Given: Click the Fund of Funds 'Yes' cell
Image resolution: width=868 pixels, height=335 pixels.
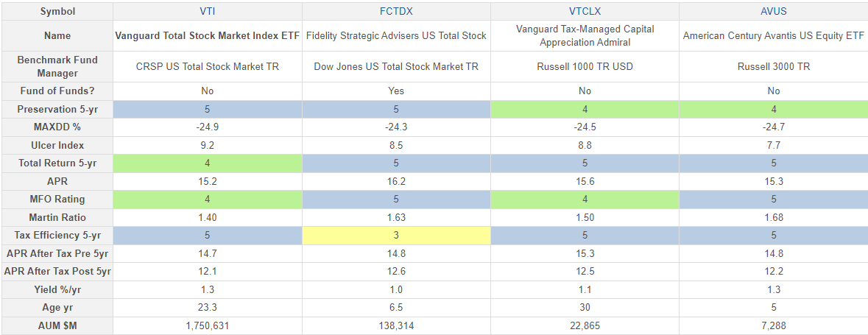Looking at the screenshot, I should [x=396, y=91].
